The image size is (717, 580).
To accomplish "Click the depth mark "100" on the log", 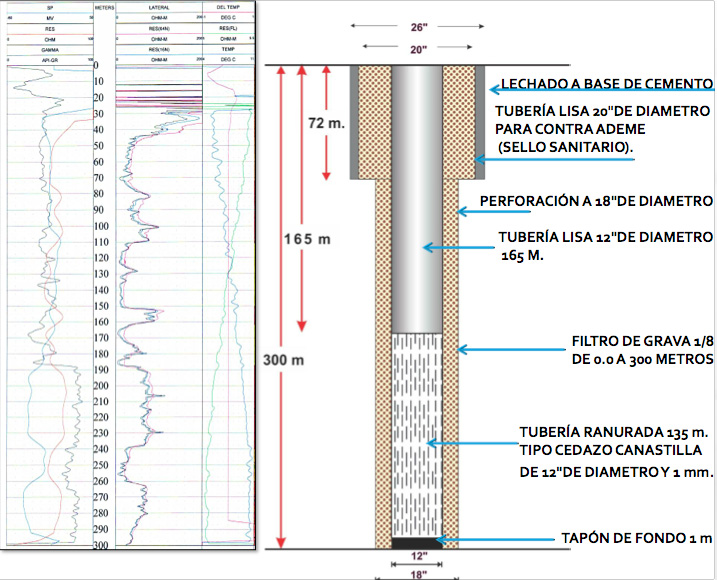I will [101, 226].
